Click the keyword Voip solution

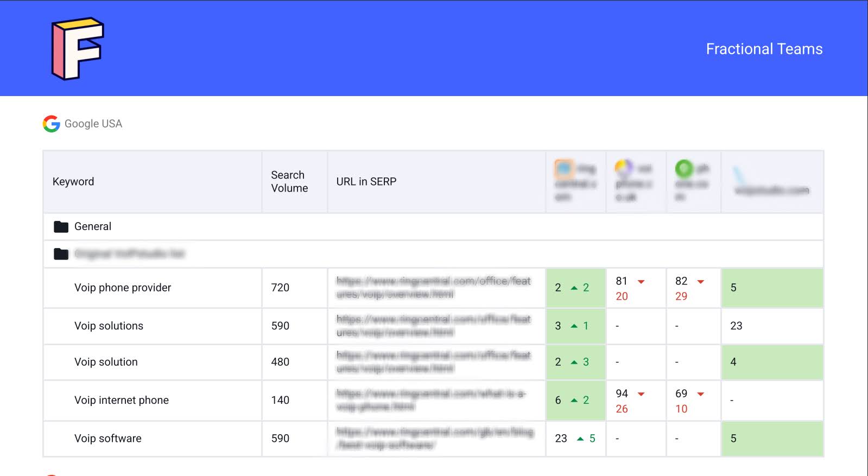pos(106,362)
